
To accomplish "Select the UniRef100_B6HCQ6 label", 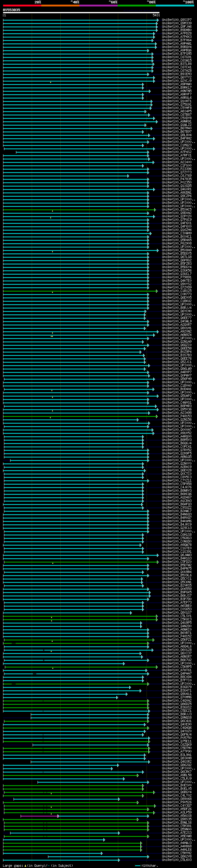I will pos(177,494).
